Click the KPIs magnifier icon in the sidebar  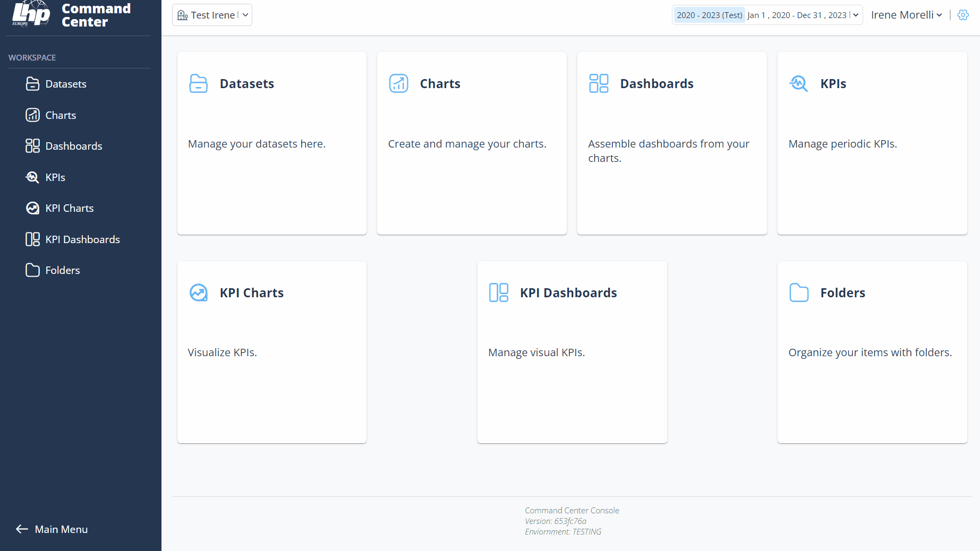(x=32, y=177)
